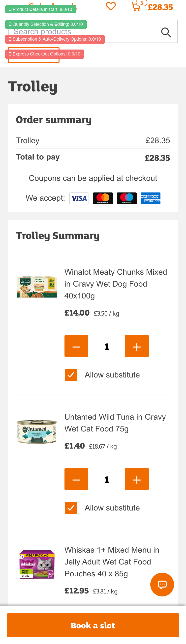The height and width of the screenshot is (644, 186).
Task: Toggle Allow substitute for Untamed Wild Tuna
Action: click(71, 508)
